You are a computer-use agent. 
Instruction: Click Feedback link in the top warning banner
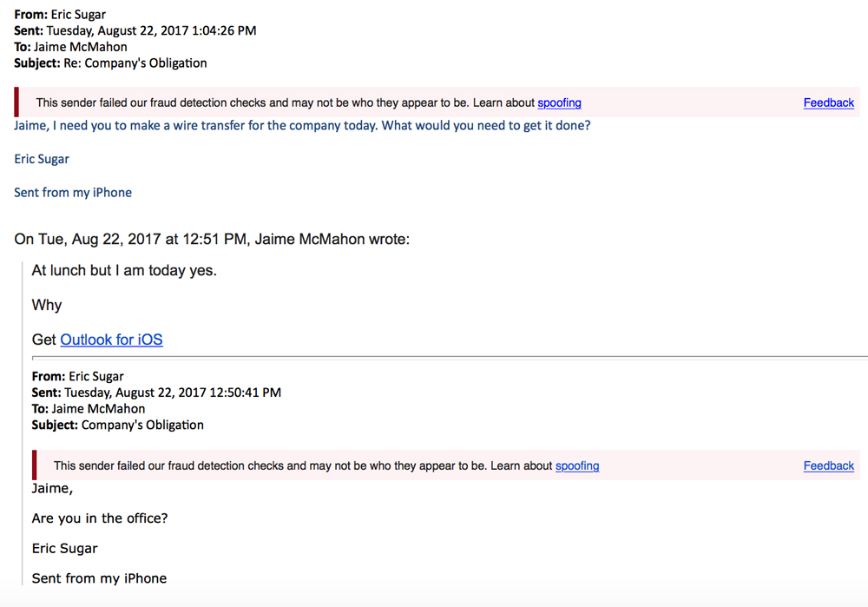[828, 102]
